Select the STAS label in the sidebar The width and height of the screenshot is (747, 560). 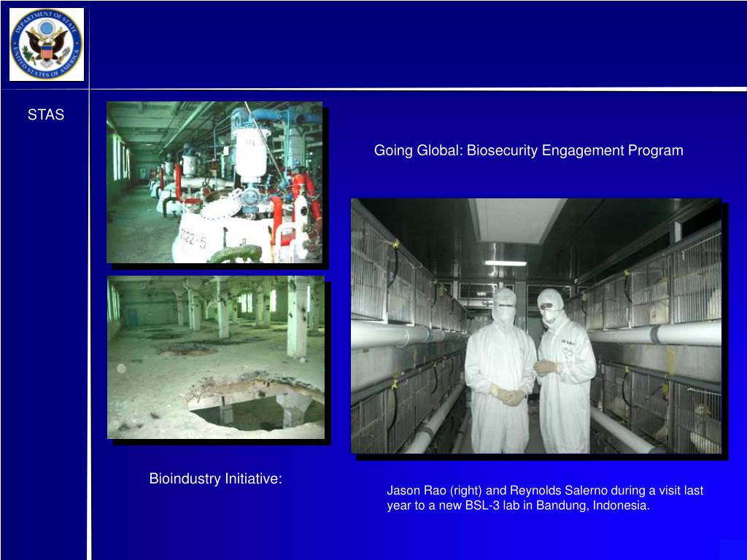(x=46, y=114)
